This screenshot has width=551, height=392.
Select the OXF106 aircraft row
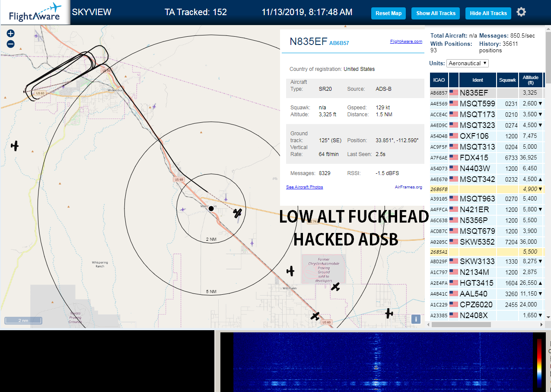(x=487, y=136)
